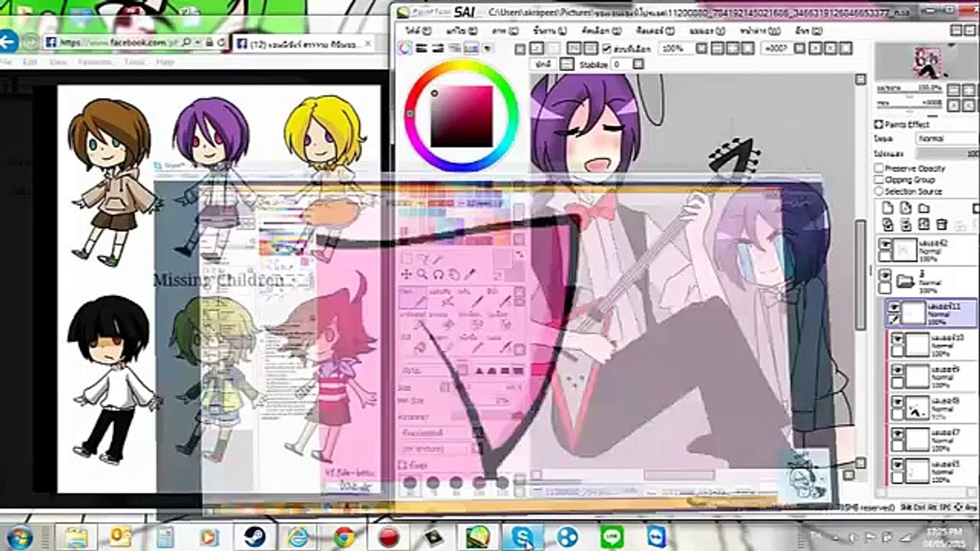Click the Deselect icon in SAI toolbar
The height and width of the screenshot is (551, 980).
[573, 48]
